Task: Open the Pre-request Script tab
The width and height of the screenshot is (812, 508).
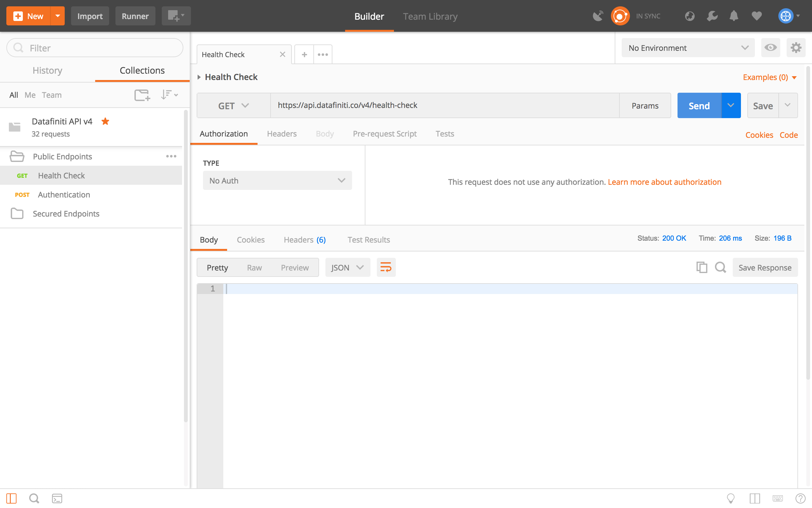Action: point(384,134)
